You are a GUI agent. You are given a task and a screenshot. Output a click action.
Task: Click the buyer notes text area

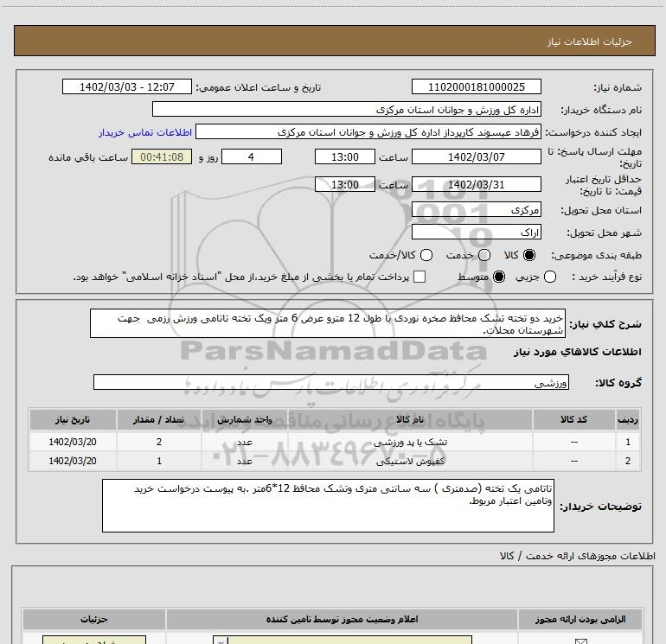(x=328, y=506)
